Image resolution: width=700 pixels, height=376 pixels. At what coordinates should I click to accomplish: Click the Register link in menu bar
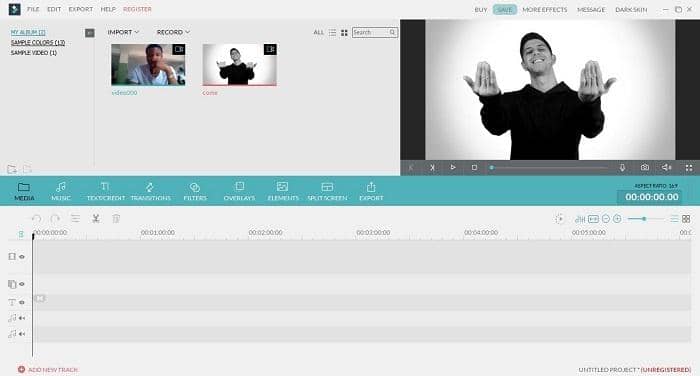pyautogui.click(x=138, y=9)
